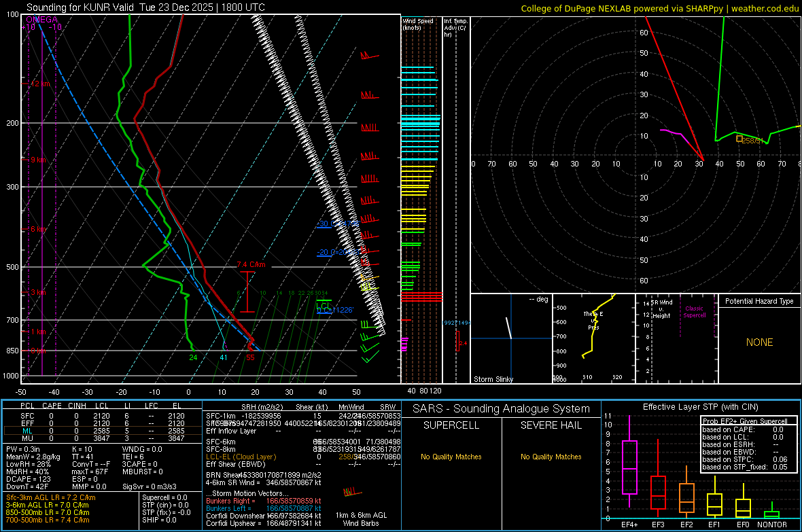Click the CAPE column header
802x532 pixels.
click(x=52, y=406)
